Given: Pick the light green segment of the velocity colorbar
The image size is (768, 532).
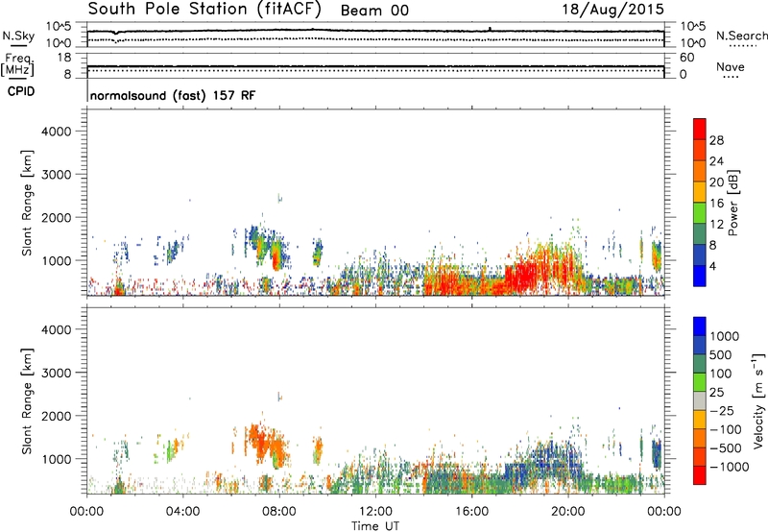Looking at the screenshot, I should 700,382.
